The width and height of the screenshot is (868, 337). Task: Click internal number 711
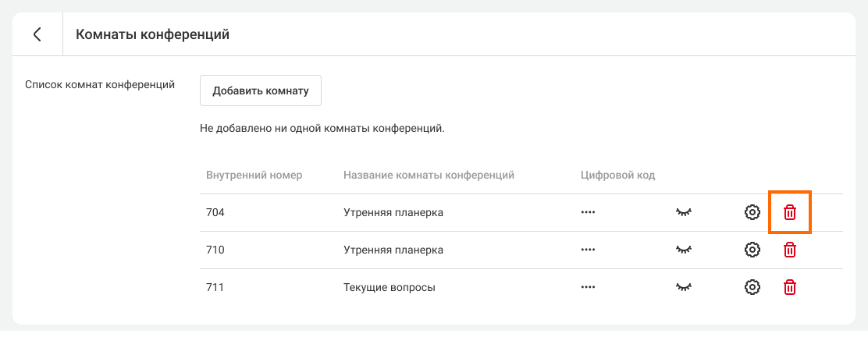[x=215, y=287]
